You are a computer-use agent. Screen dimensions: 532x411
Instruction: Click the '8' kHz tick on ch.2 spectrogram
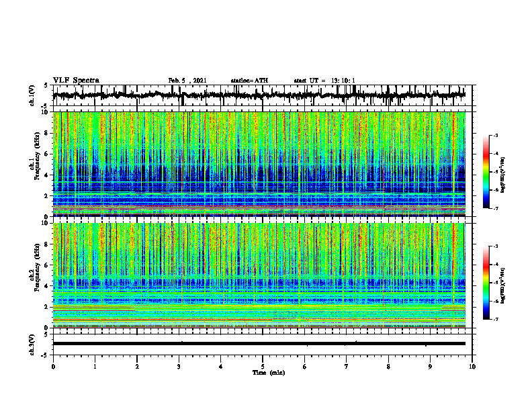[46, 244]
